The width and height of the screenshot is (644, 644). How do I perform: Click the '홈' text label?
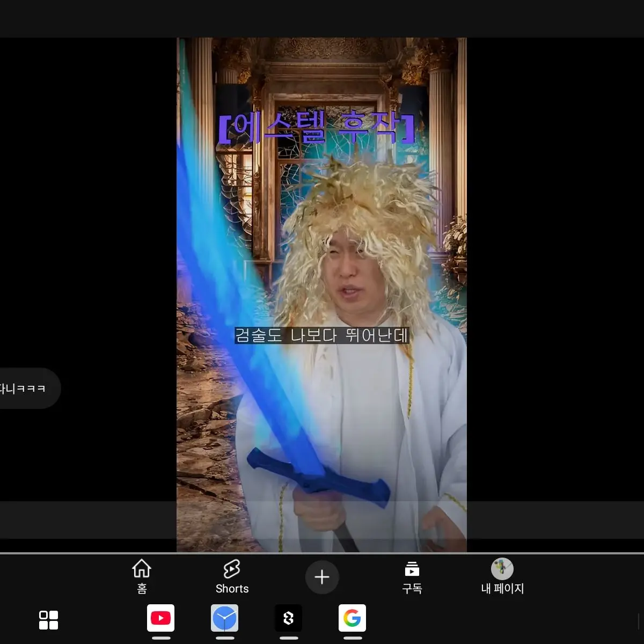point(142,589)
